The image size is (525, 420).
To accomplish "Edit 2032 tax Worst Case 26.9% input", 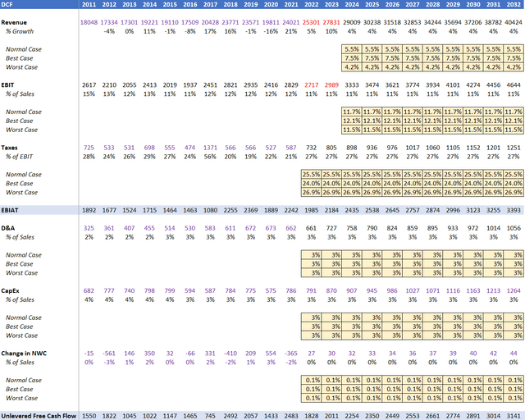I will tap(514, 192).
